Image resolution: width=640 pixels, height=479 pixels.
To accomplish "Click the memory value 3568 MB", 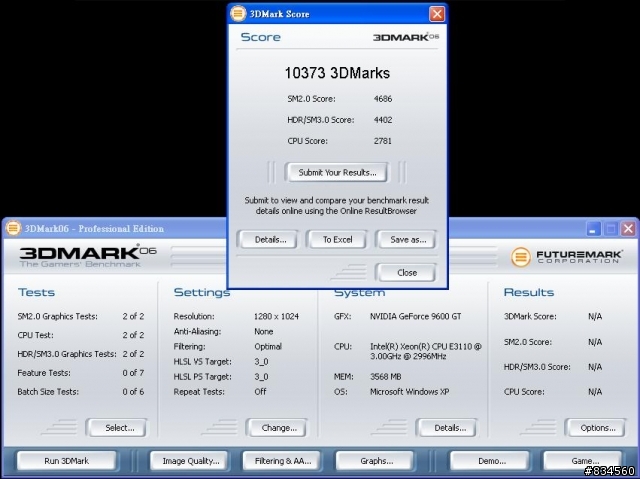I will tap(385, 377).
